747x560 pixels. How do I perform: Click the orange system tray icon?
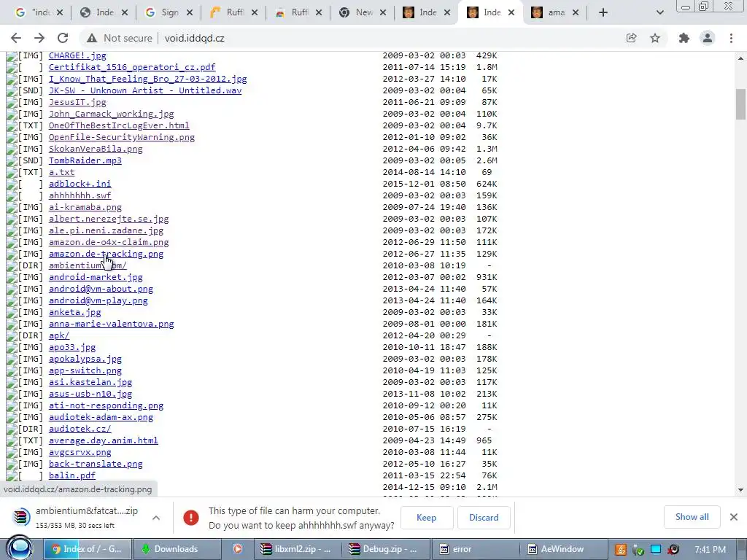point(620,550)
